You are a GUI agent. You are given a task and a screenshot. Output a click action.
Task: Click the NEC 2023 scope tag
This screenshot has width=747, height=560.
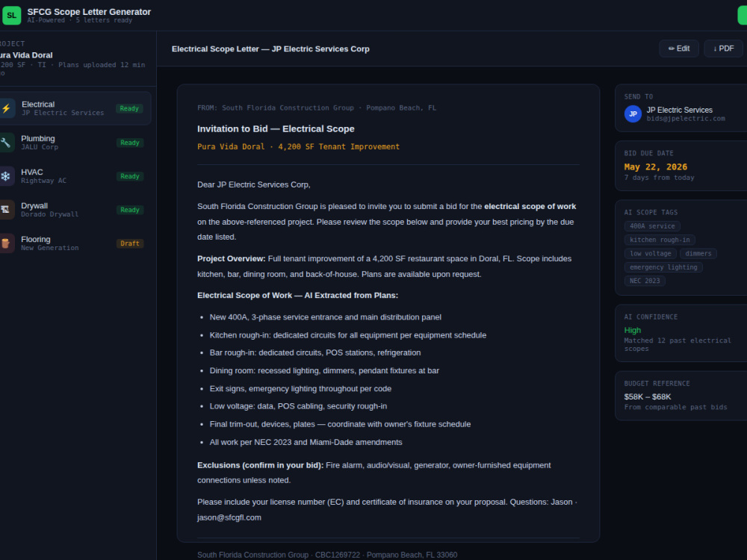coord(645,281)
